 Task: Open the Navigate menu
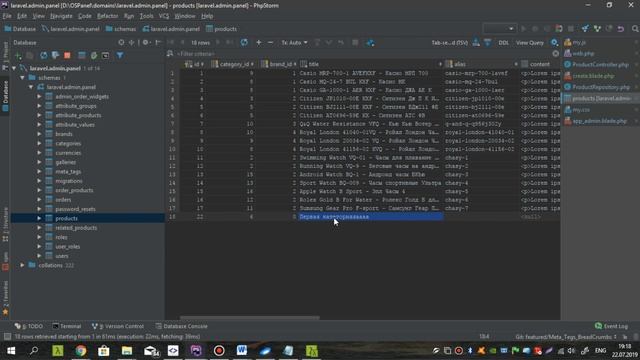click(x=61, y=16)
